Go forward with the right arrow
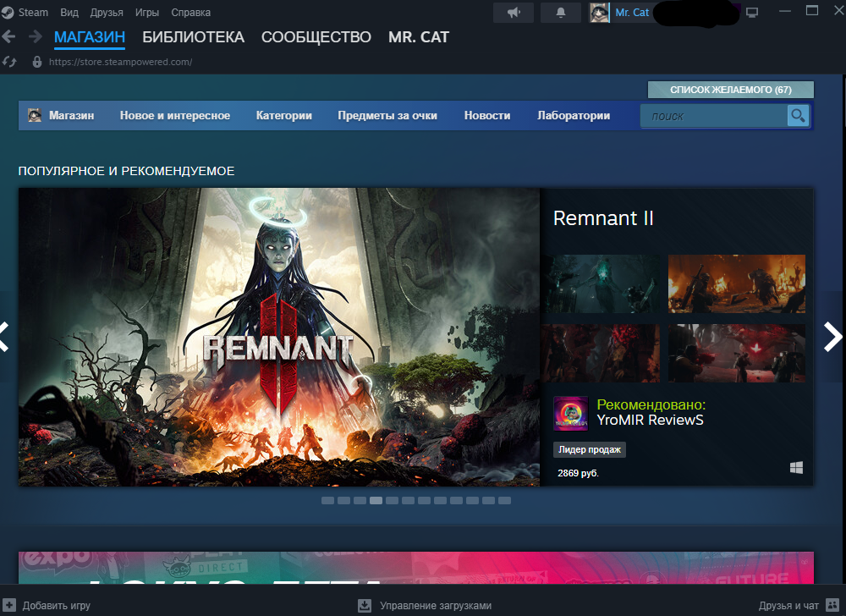Screen dimensions: 846x616 [x=35, y=36]
